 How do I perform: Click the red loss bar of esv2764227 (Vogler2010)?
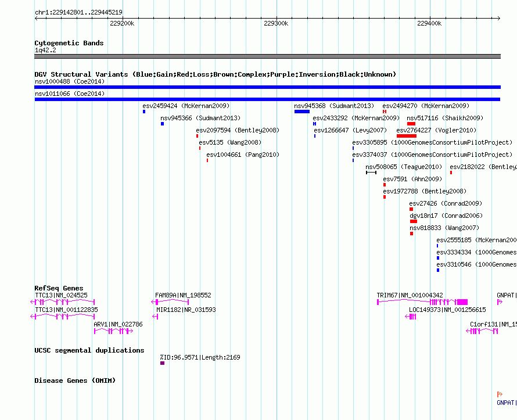[x=407, y=136]
